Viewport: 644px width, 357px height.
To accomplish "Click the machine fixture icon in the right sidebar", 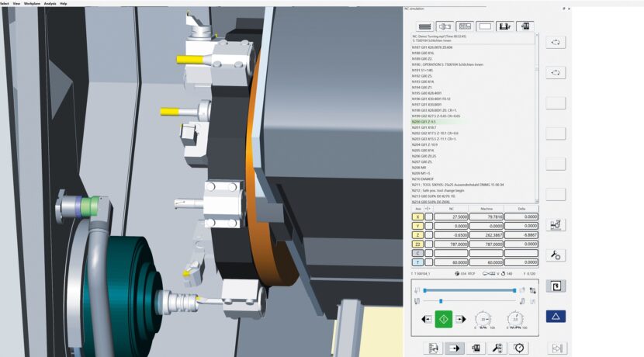I will point(556,225).
